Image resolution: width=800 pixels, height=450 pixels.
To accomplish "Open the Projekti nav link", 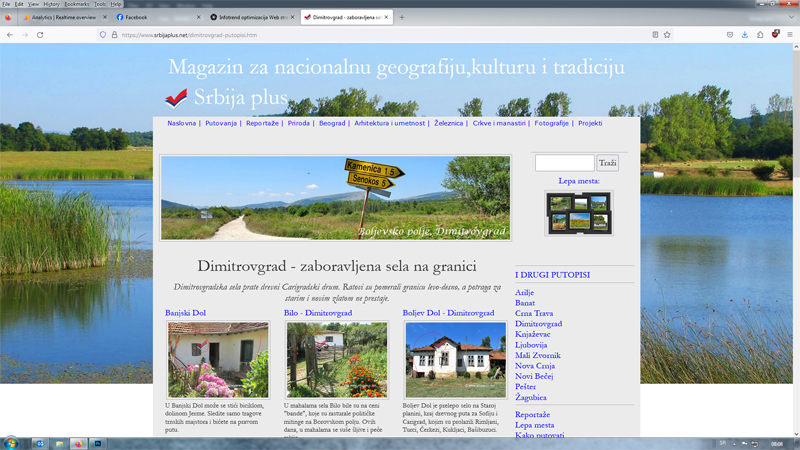I will click(x=590, y=123).
